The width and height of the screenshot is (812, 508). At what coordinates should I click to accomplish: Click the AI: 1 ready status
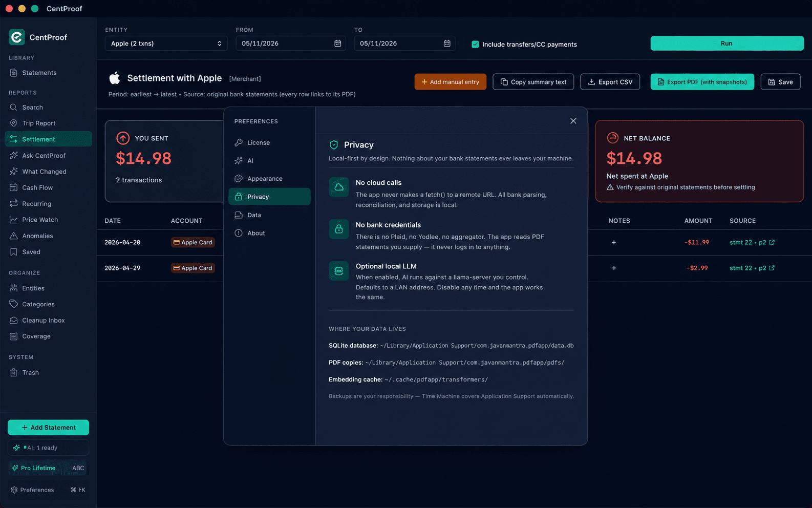click(48, 448)
